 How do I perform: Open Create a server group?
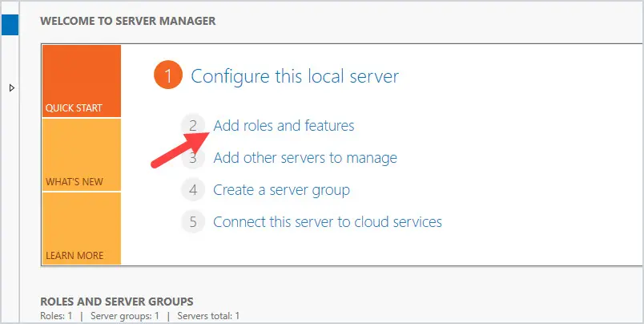pyautogui.click(x=281, y=190)
